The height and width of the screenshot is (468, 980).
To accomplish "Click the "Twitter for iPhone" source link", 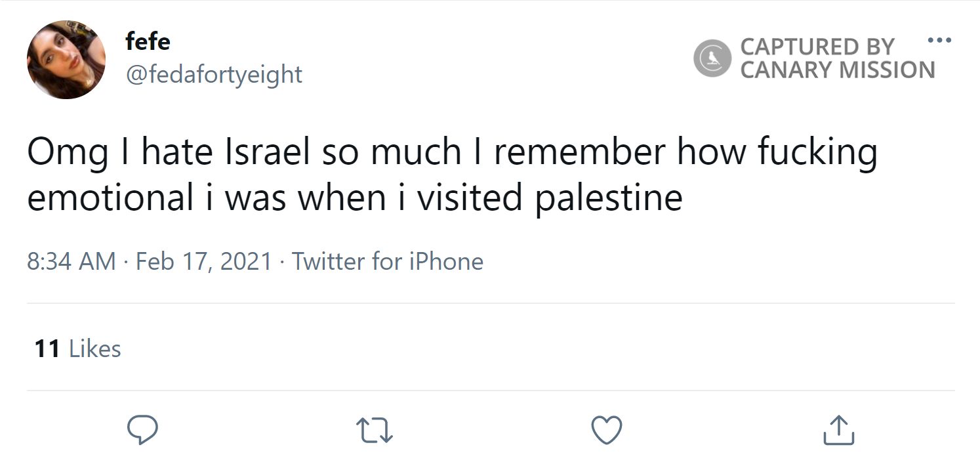I will coord(387,261).
